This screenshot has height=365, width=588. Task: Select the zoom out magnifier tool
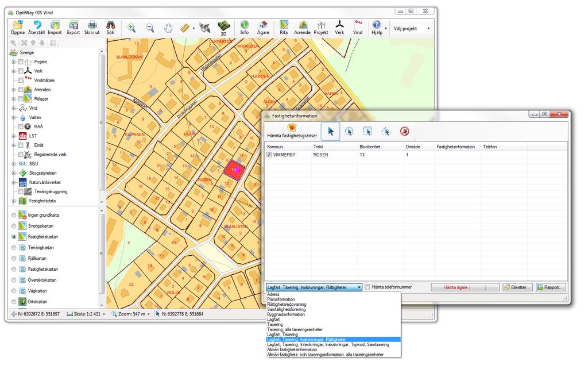click(x=150, y=28)
